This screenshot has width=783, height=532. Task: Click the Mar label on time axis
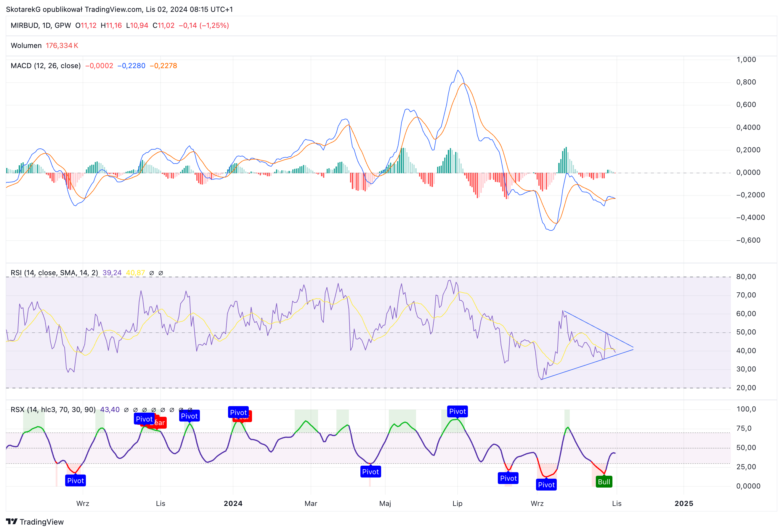(311, 503)
